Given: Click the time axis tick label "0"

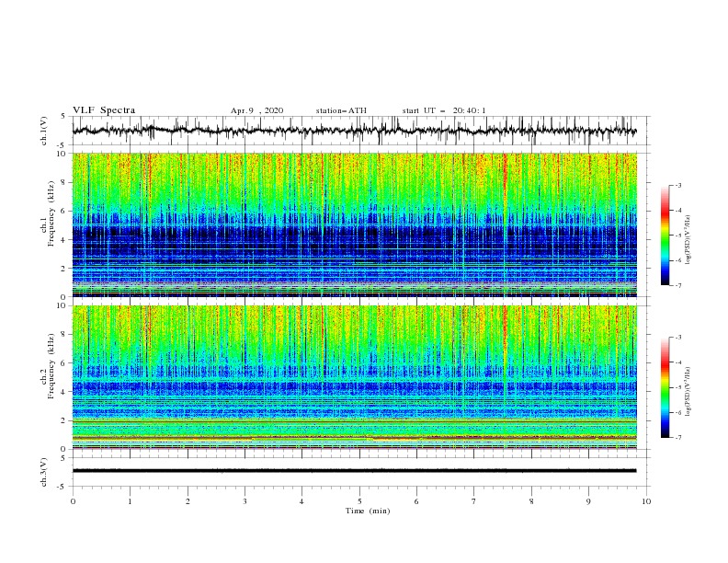Looking at the screenshot, I should (x=73, y=501).
